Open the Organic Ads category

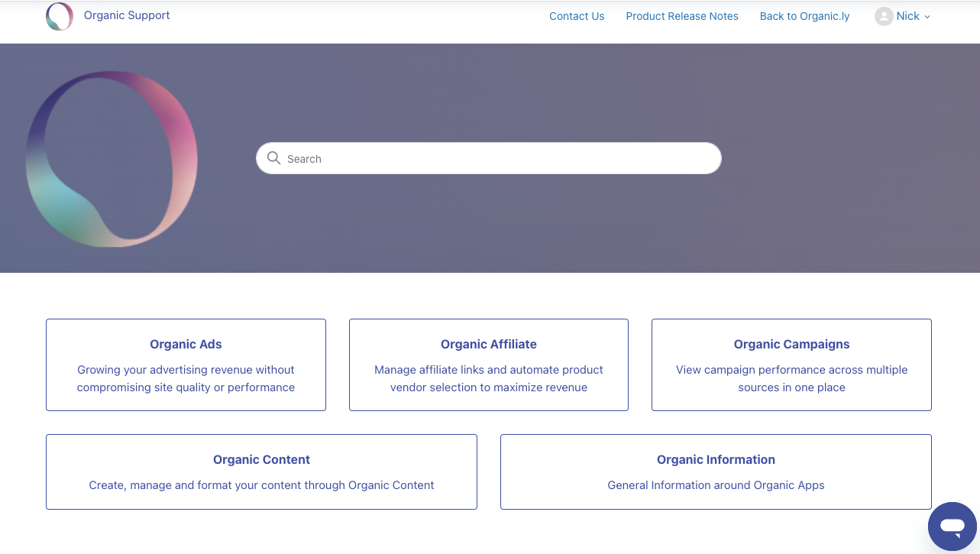[186, 364]
